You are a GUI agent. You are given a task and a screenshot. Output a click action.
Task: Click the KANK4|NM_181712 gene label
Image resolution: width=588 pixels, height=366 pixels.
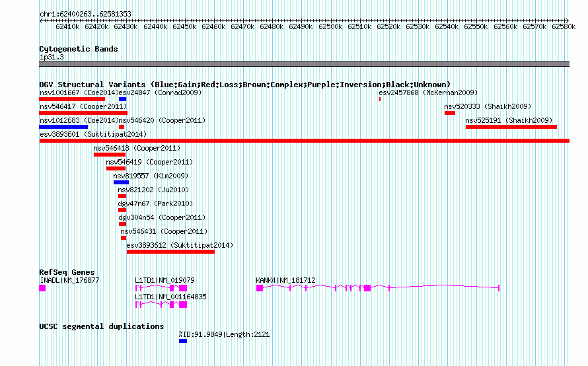pos(286,281)
